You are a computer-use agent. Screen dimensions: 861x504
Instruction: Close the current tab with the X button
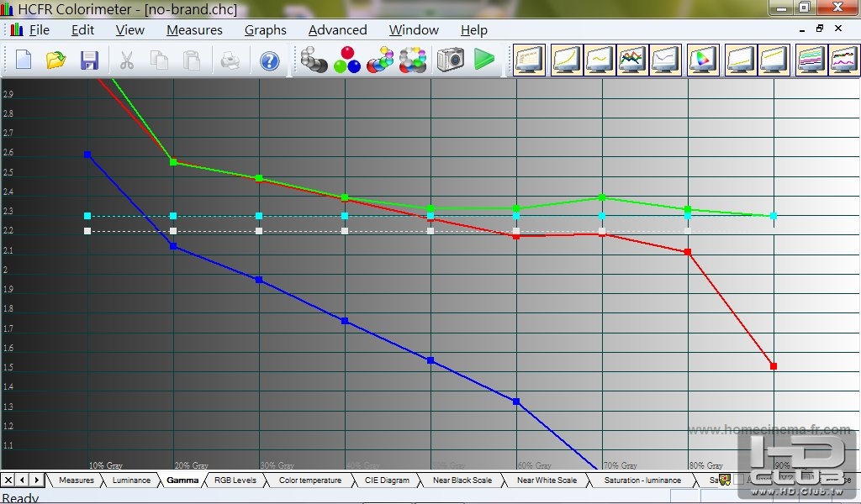8,480
